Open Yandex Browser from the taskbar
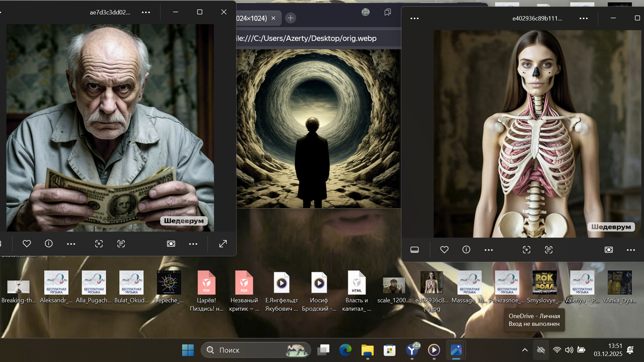Viewport: 644px width, 362px height. coord(412,350)
